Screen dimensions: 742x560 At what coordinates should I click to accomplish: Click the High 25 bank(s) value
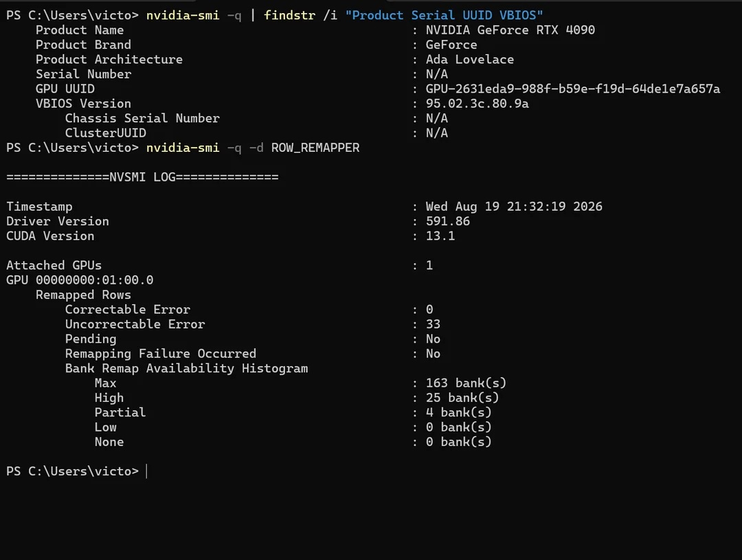(462, 398)
